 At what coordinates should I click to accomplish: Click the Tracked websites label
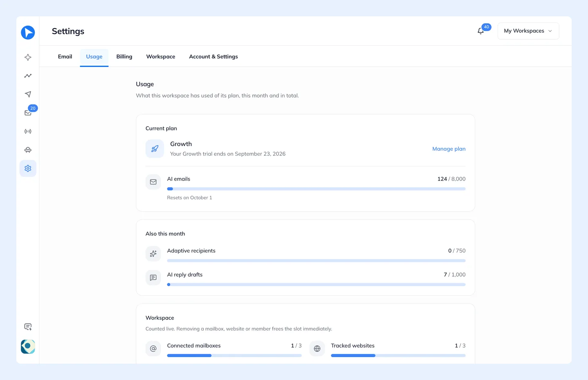point(353,346)
